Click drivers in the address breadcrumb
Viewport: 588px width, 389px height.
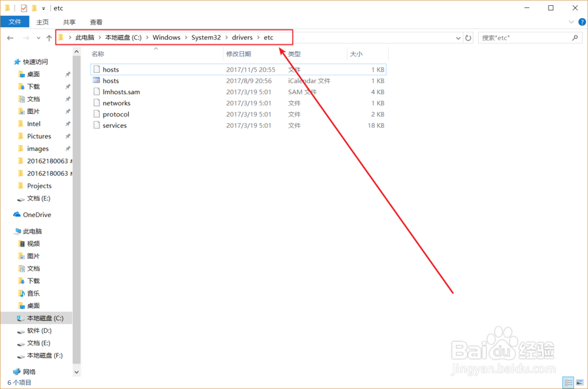(242, 38)
